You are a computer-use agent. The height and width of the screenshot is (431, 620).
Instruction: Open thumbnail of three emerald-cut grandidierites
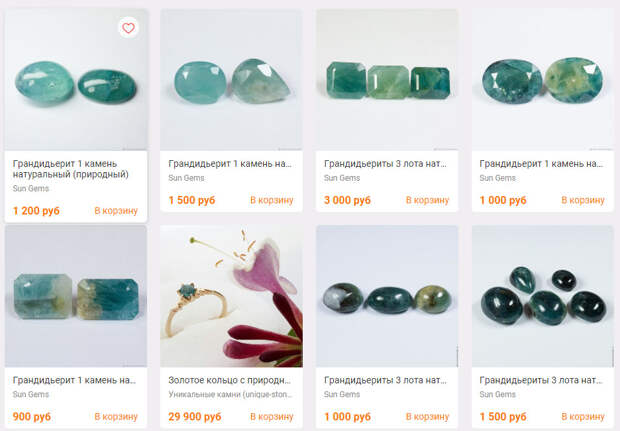tap(387, 80)
